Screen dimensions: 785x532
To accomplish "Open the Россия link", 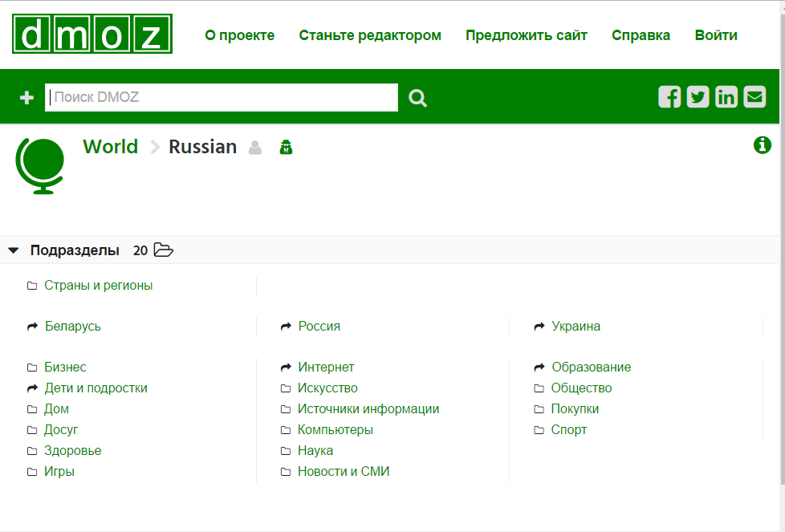I will [x=319, y=327].
